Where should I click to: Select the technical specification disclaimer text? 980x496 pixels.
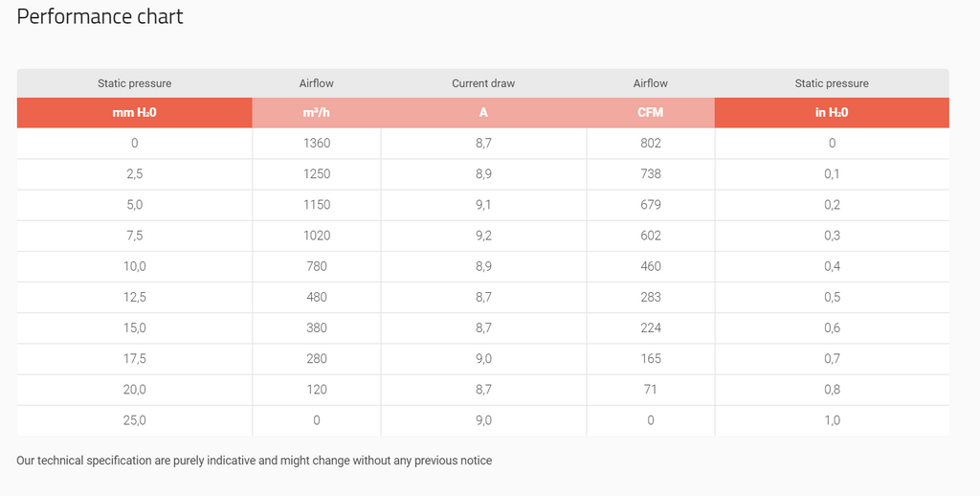(254, 461)
